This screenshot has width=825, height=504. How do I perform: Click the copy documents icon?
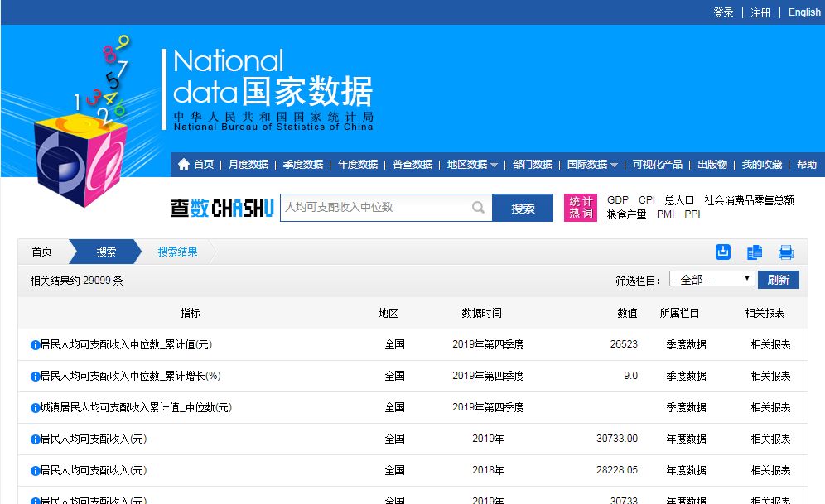pyautogui.click(x=754, y=252)
